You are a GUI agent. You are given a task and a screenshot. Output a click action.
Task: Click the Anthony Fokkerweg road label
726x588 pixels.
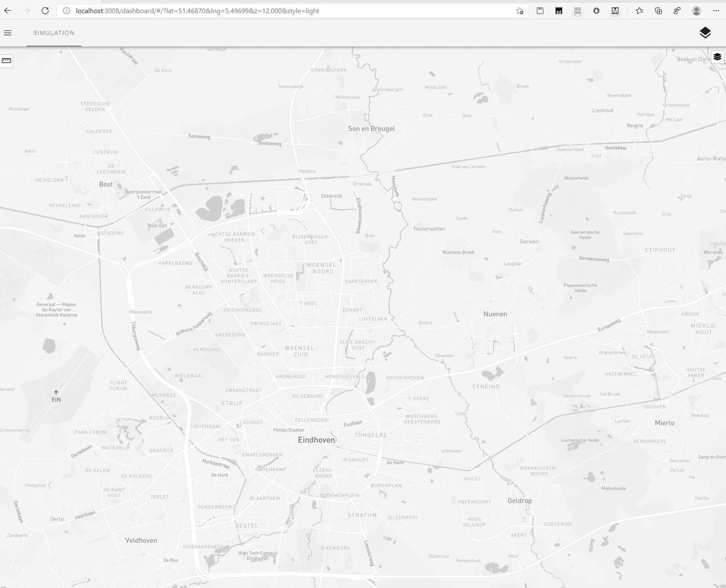pyautogui.click(x=194, y=324)
